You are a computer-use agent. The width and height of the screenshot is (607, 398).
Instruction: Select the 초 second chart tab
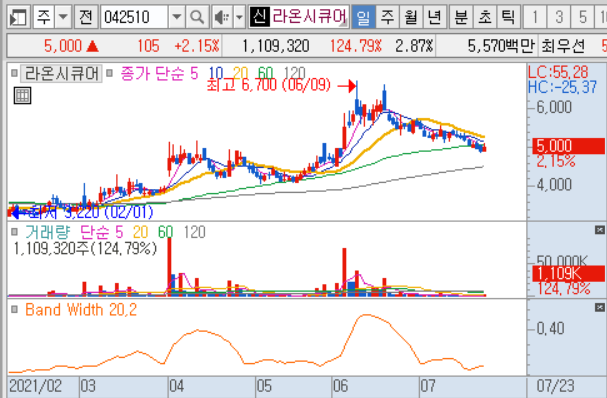(x=485, y=17)
